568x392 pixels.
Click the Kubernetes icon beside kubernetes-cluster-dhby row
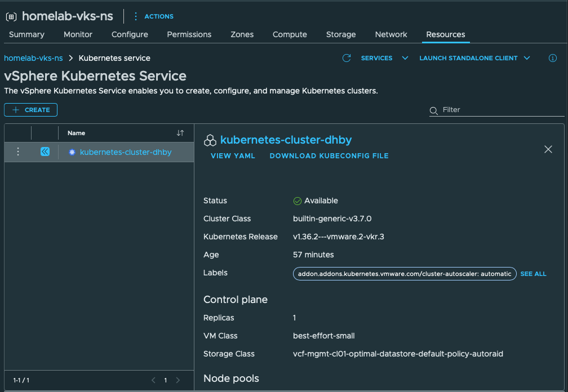click(x=72, y=153)
